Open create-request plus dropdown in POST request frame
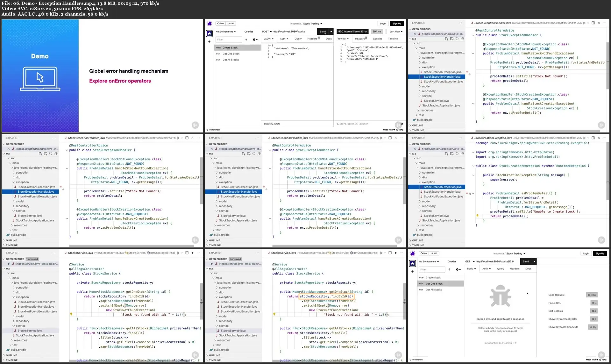Screen dimensions: 611x364 (x=255, y=39)
